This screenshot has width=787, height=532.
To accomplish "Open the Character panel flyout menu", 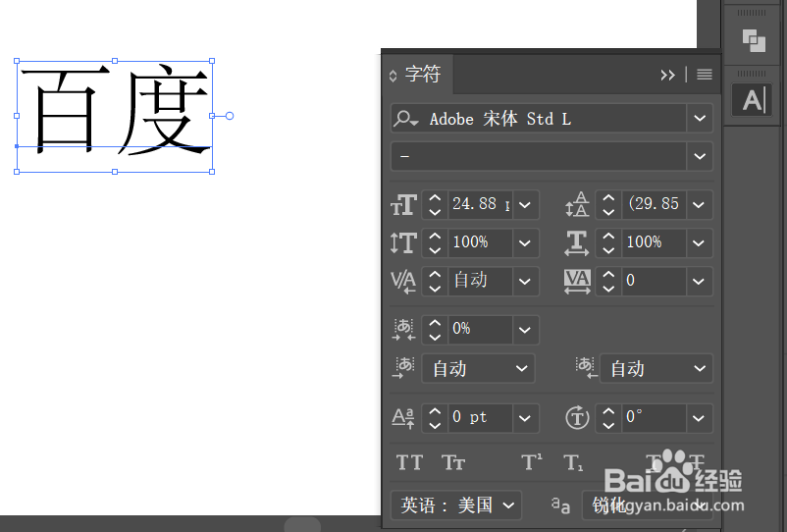I will (705, 75).
